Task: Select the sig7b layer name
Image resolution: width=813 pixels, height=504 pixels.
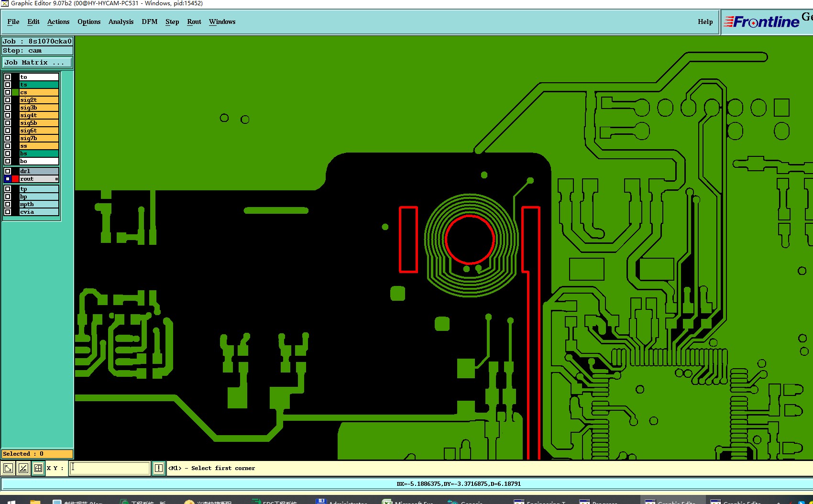Action: (39, 138)
